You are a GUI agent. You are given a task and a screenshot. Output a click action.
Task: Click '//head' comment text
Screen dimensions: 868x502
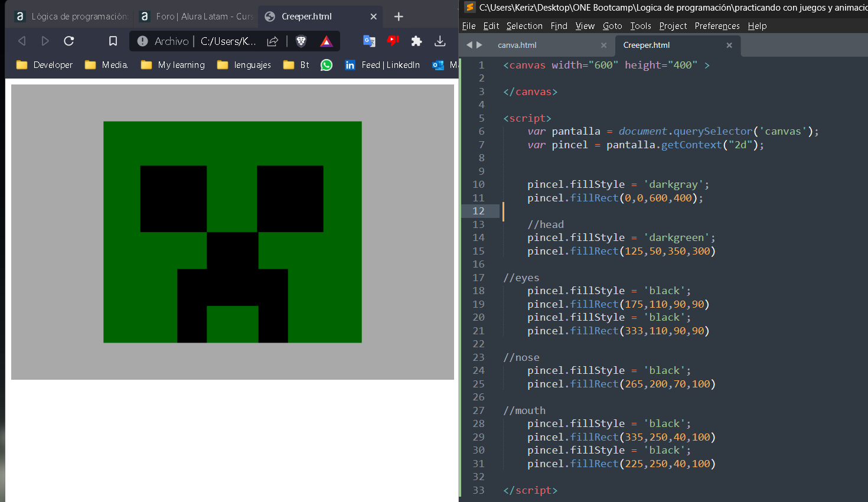click(x=546, y=224)
